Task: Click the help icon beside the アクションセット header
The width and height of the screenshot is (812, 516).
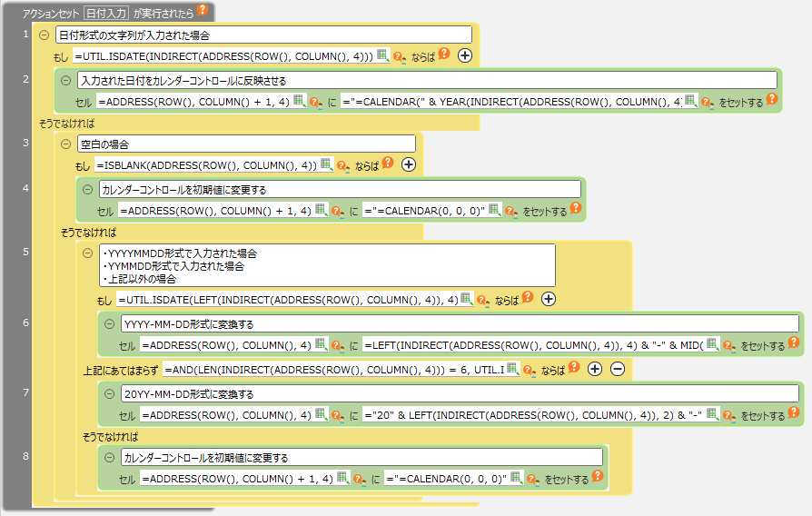Action: (203, 11)
